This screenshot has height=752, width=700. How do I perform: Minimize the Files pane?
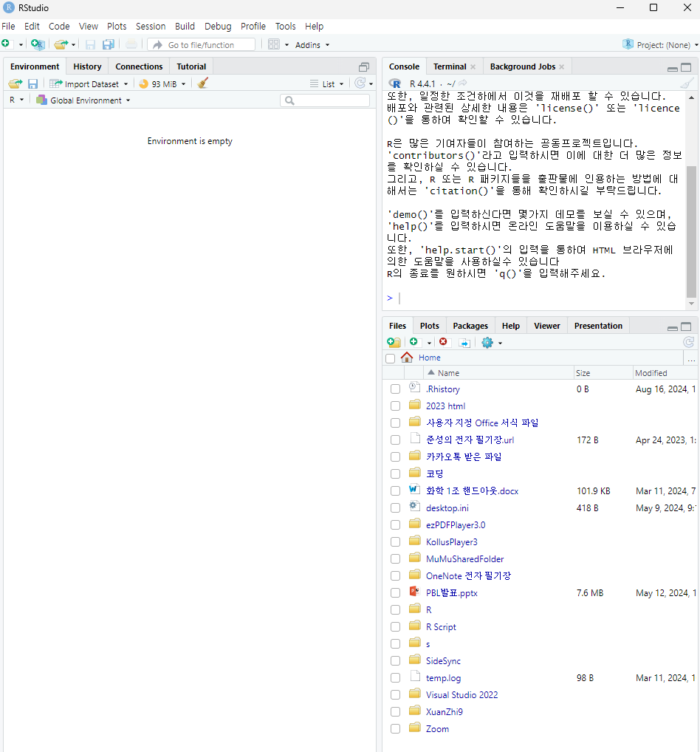[x=673, y=327]
